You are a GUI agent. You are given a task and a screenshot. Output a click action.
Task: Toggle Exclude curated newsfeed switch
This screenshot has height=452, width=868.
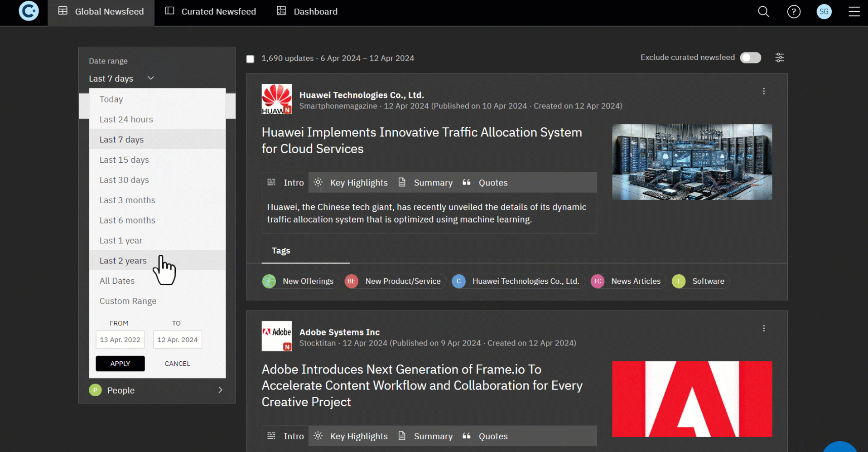[750, 58]
